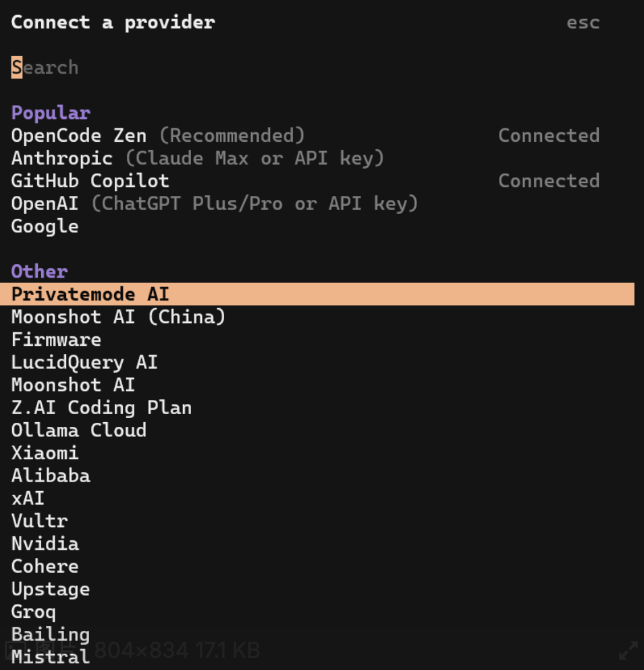The image size is (644, 670).
Task: Pick the Z.AI Coding Plan provider
Action: click(101, 407)
